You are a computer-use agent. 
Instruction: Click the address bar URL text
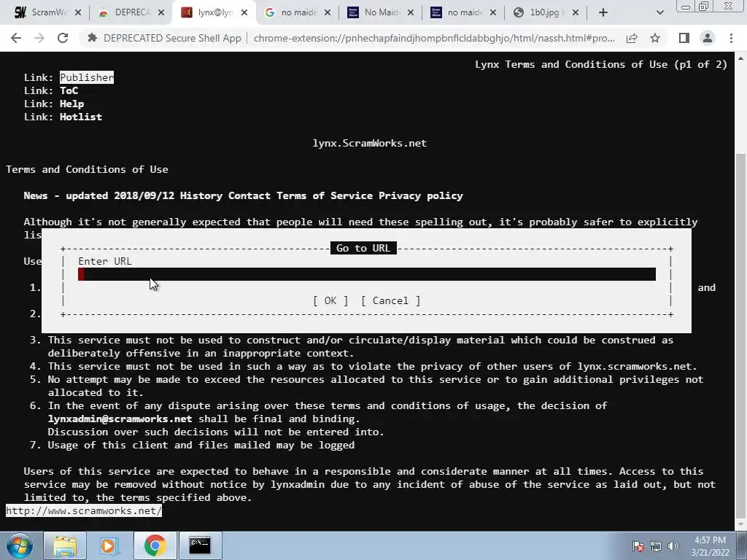click(434, 38)
